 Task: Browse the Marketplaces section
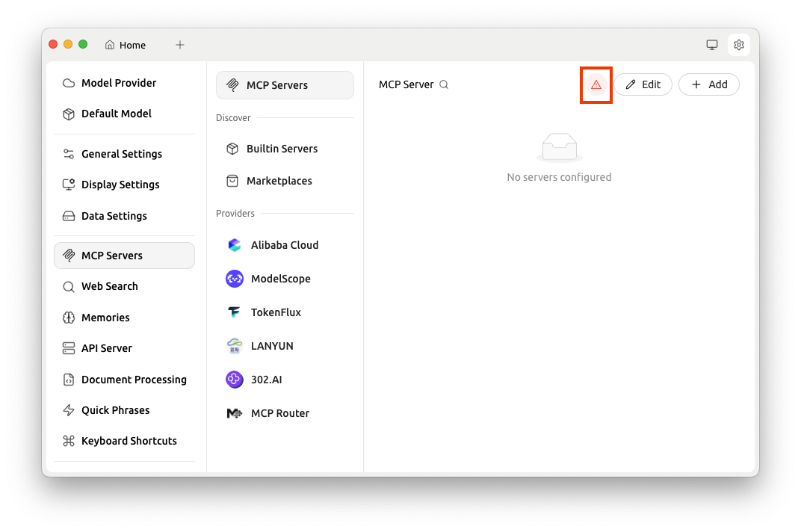pos(279,181)
